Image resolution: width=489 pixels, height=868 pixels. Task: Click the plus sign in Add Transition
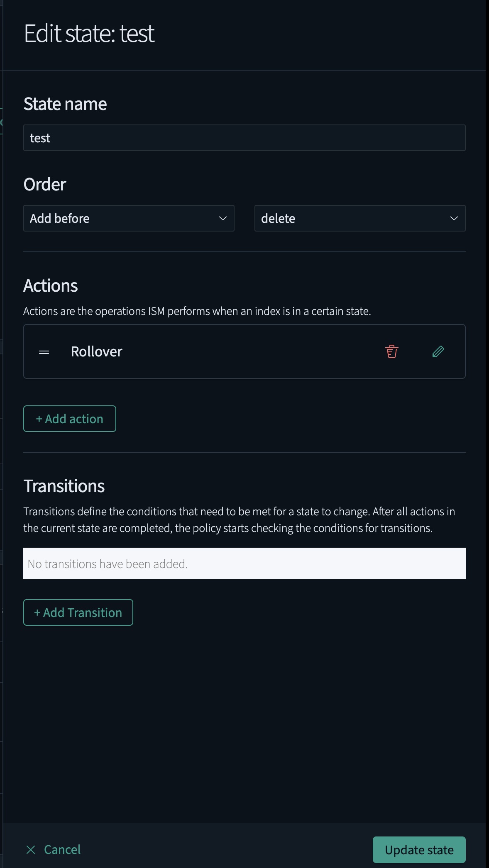tap(37, 612)
